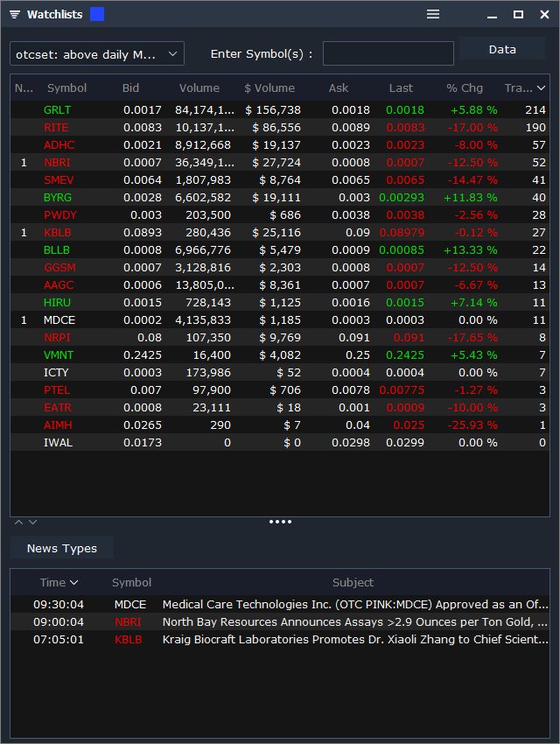The height and width of the screenshot is (744, 560).
Task: Open the News Types button
Action: tap(61, 549)
